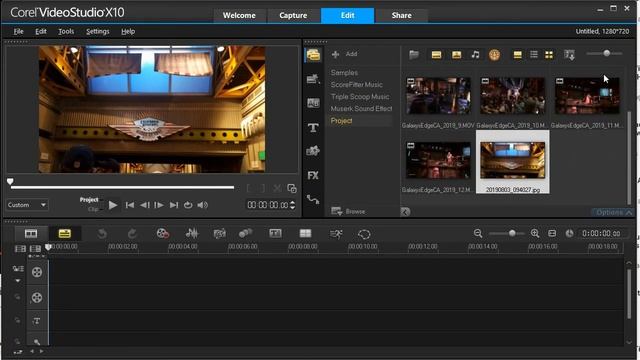Fit project in timeline window
The height and width of the screenshot is (360, 640).
coord(552,233)
